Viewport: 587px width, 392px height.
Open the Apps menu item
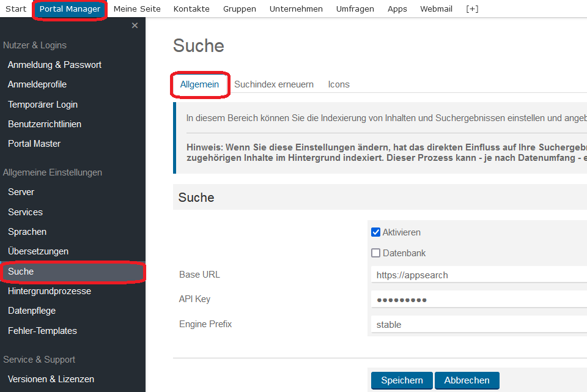point(397,9)
